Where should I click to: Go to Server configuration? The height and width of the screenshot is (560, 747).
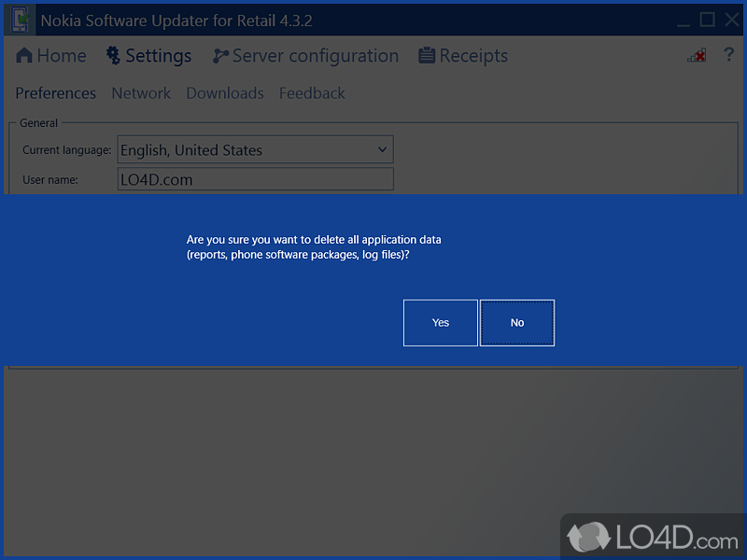pos(305,56)
